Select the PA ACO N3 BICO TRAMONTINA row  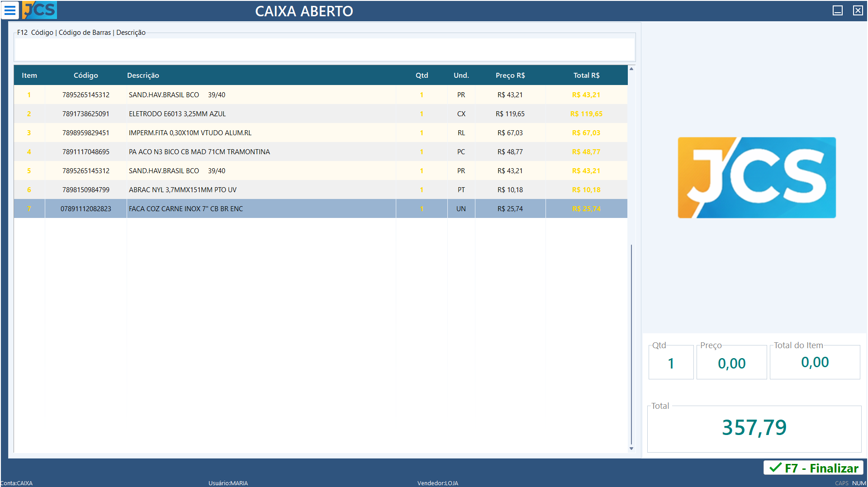coord(199,152)
